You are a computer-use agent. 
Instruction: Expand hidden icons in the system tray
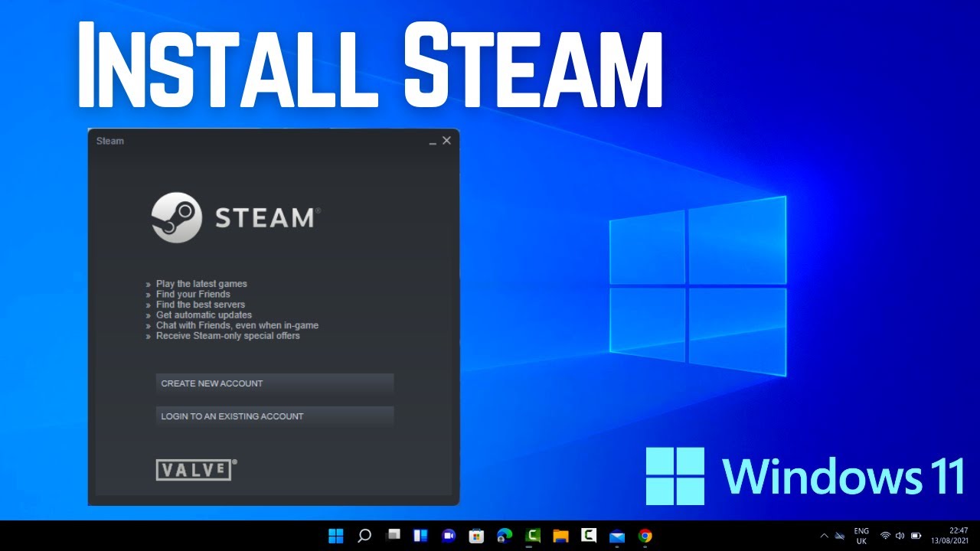click(825, 536)
